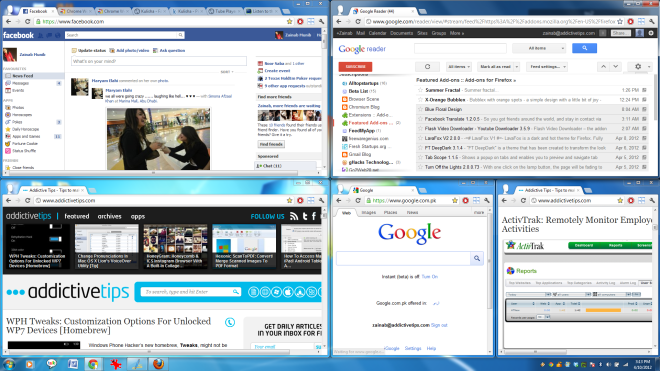Reload the Google Reader window page

point(358,21)
